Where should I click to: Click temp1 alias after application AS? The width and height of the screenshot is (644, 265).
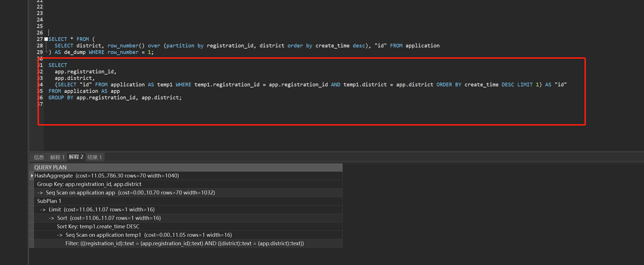[165, 85]
